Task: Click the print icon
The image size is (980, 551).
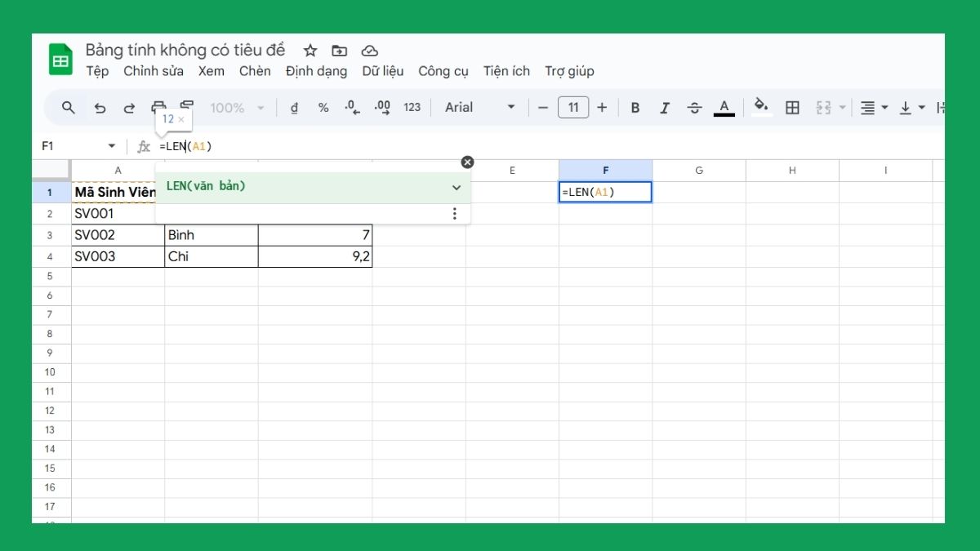Action: point(158,106)
